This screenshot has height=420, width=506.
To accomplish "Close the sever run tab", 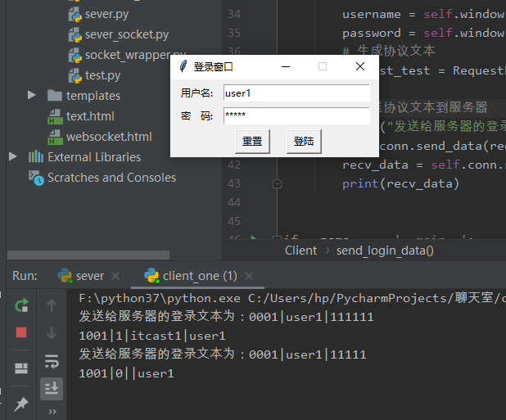I will coord(115,276).
